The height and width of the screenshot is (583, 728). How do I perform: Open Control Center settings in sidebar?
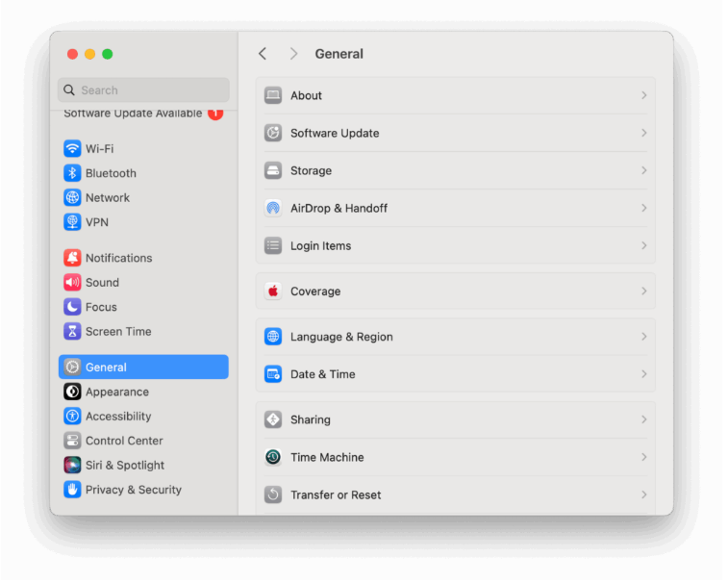click(x=123, y=441)
